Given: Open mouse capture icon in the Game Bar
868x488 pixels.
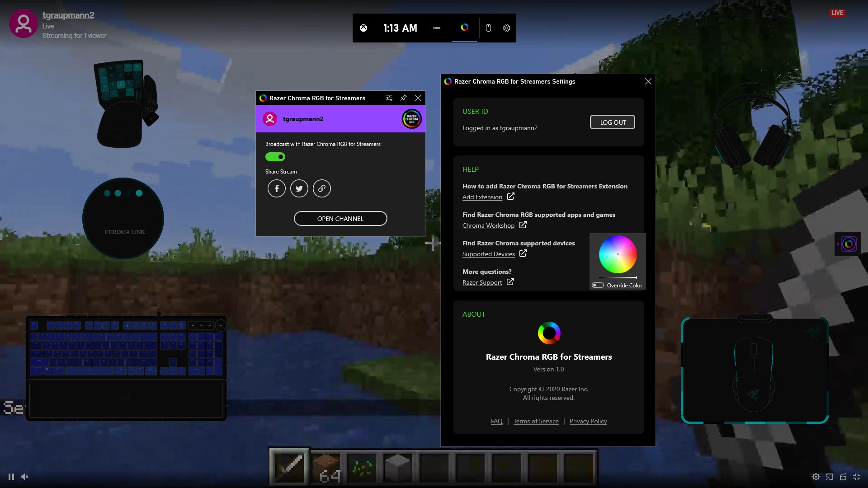Looking at the screenshot, I should coord(488,28).
